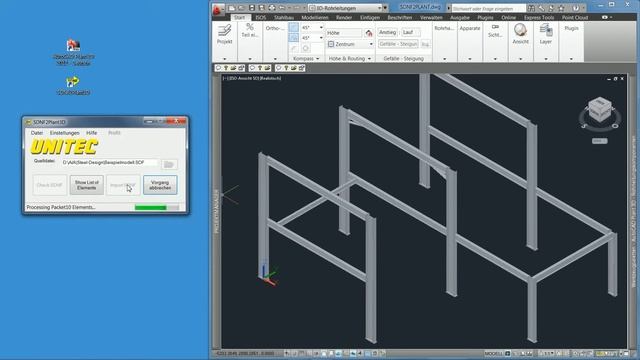Click the green progress bar in SDNF2Plant3D
Screen dimensions: 640x360
pyautogui.click(x=156, y=208)
